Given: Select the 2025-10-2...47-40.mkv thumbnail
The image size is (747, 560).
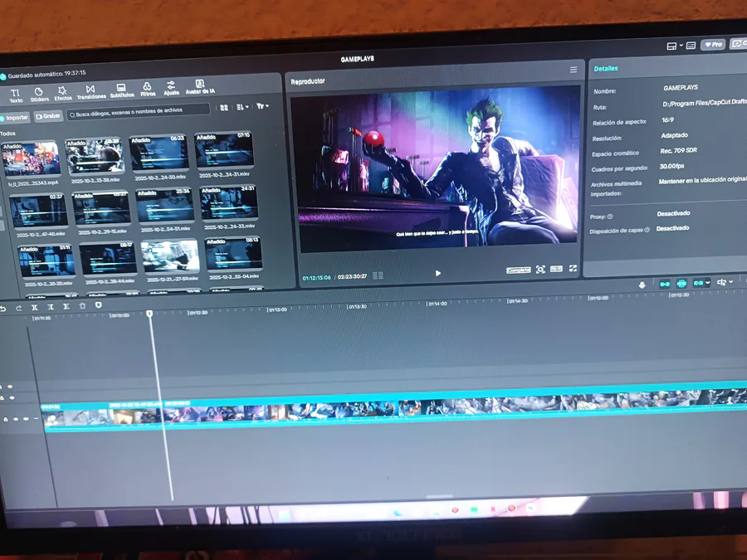Looking at the screenshot, I should (38, 211).
